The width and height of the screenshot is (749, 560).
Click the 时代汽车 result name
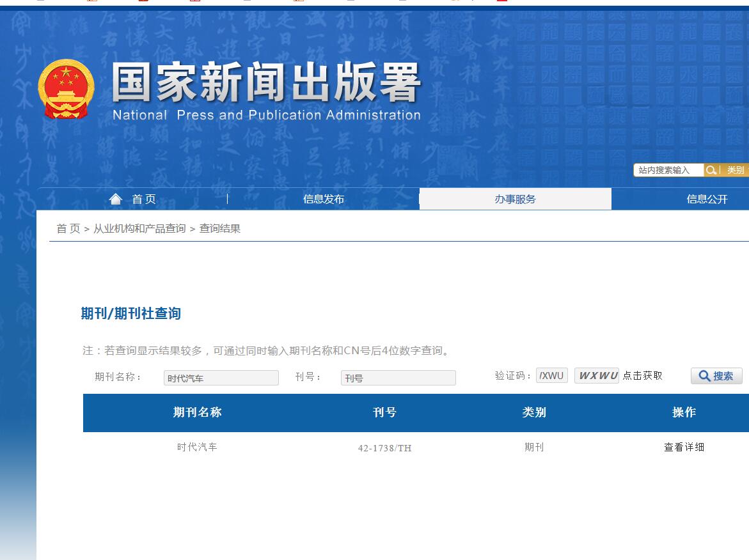[197, 447]
